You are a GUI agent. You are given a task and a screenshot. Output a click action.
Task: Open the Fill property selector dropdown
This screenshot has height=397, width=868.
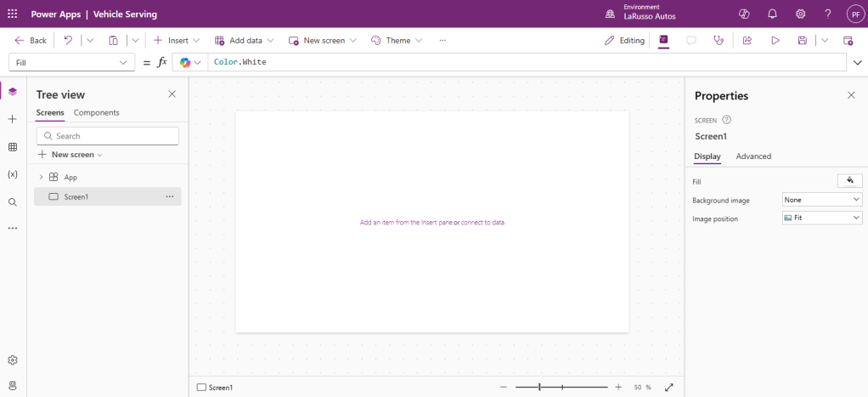71,63
